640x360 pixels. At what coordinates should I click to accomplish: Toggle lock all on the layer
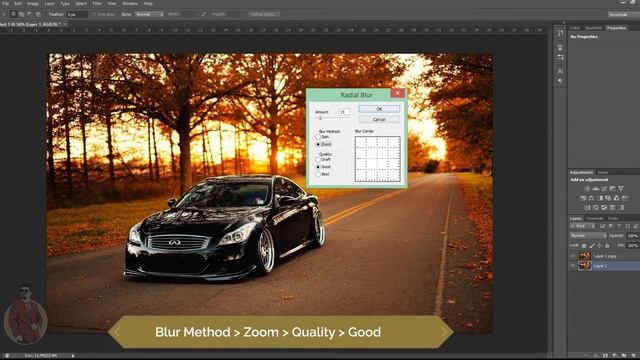607,246
